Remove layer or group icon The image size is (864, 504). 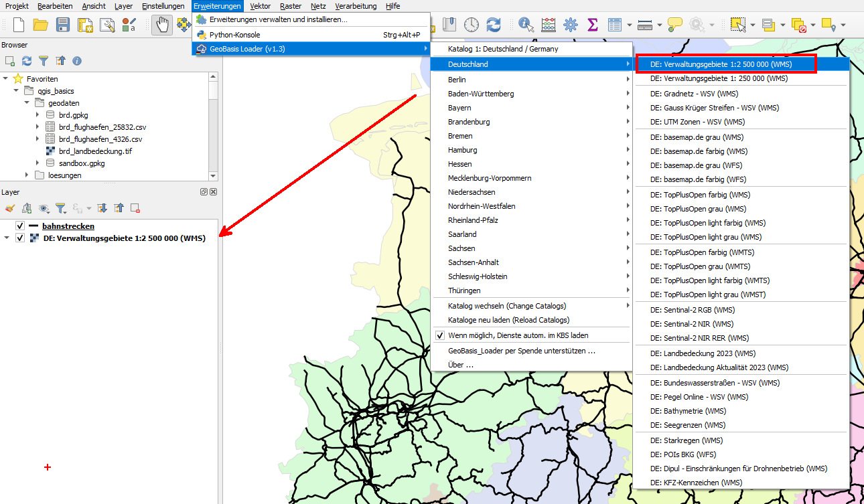(x=135, y=208)
